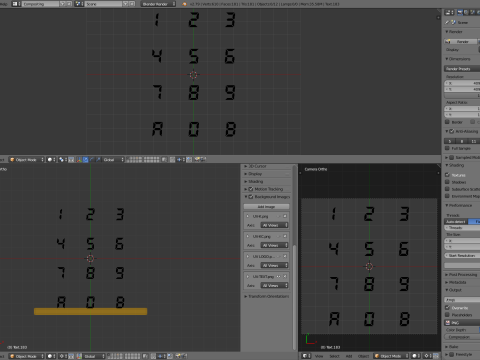Image resolution: width=480 pixels, height=360 pixels.
Task: Select 8 anti-aliasing samples
Action: pyautogui.click(x=461, y=141)
